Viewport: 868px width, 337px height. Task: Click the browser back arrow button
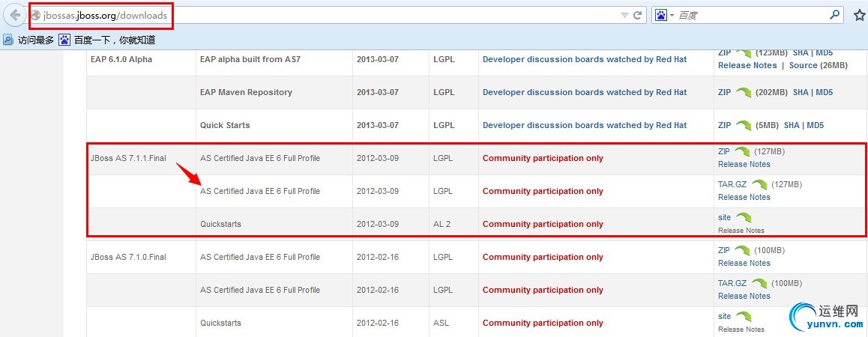click(x=14, y=16)
